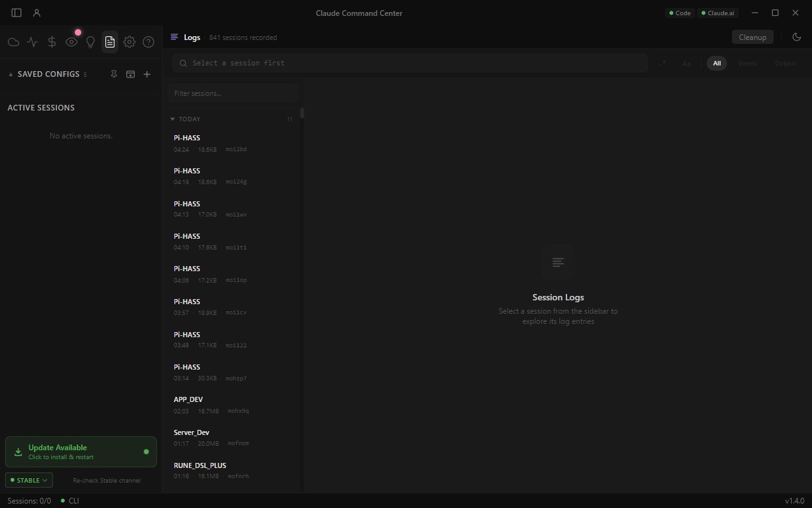Open Pi-HASS session at 03:57
Viewport: 812px width, 508px height.
(x=232, y=307)
